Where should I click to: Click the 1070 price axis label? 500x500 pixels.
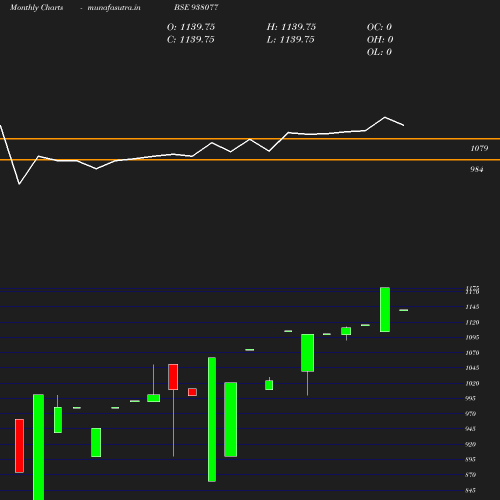472,353
